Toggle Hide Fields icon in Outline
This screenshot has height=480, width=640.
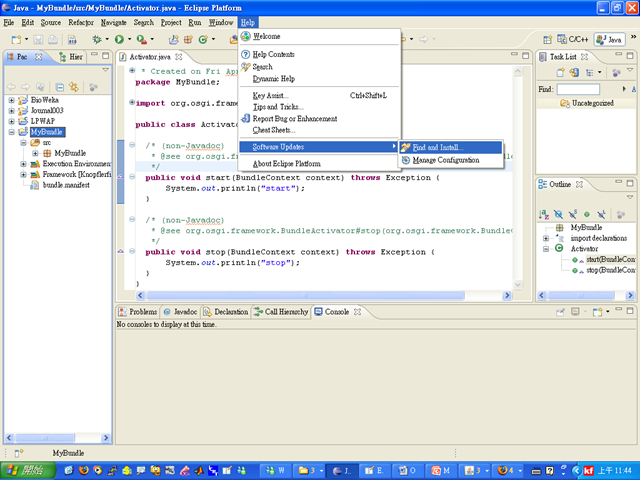pos(560,214)
